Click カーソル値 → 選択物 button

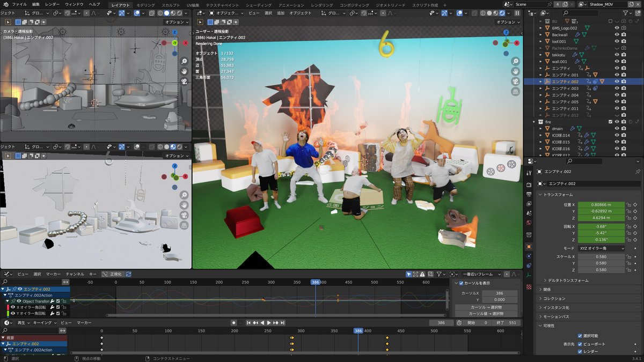486,314
